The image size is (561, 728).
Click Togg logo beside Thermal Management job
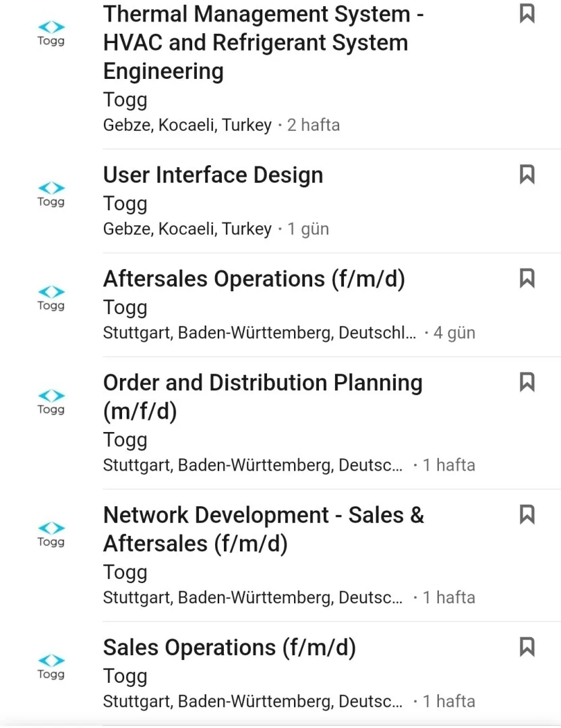pos(51,32)
